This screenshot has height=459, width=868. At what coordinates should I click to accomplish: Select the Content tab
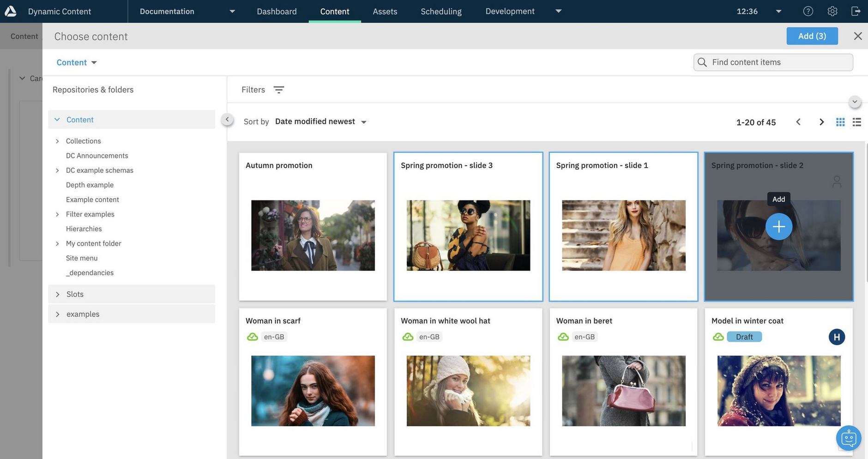[335, 11]
